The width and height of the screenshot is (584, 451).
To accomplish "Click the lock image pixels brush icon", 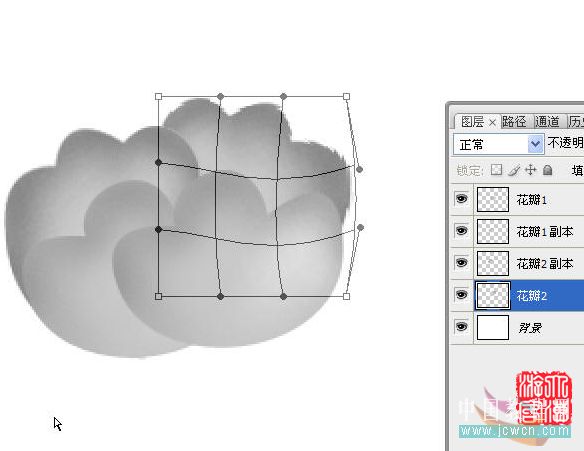I will 514,170.
